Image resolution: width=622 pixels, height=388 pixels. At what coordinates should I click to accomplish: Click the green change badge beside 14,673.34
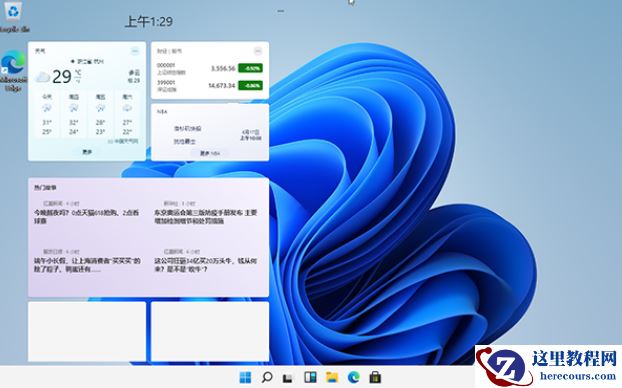click(x=250, y=86)
